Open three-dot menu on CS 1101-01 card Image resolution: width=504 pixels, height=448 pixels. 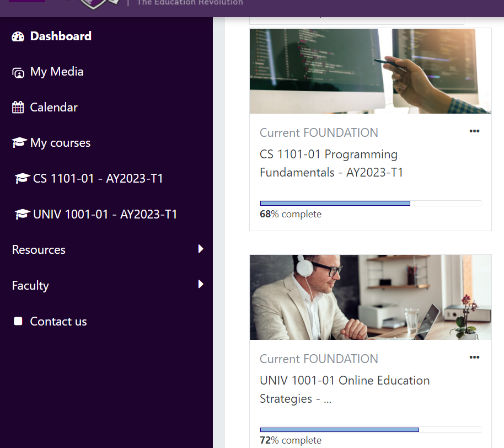coord(474,131)
